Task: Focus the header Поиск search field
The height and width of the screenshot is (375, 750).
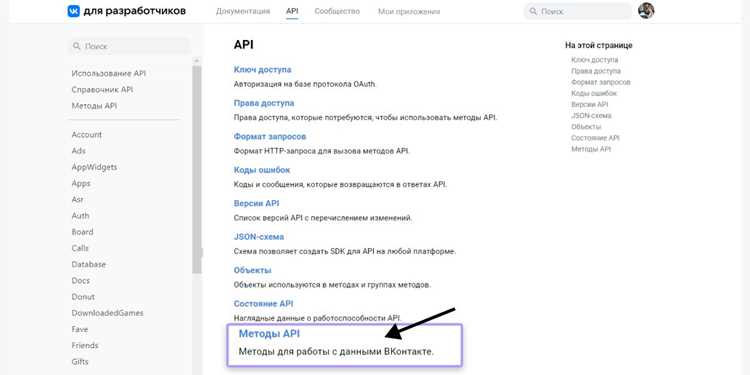Action: click(x=578, y=11)
